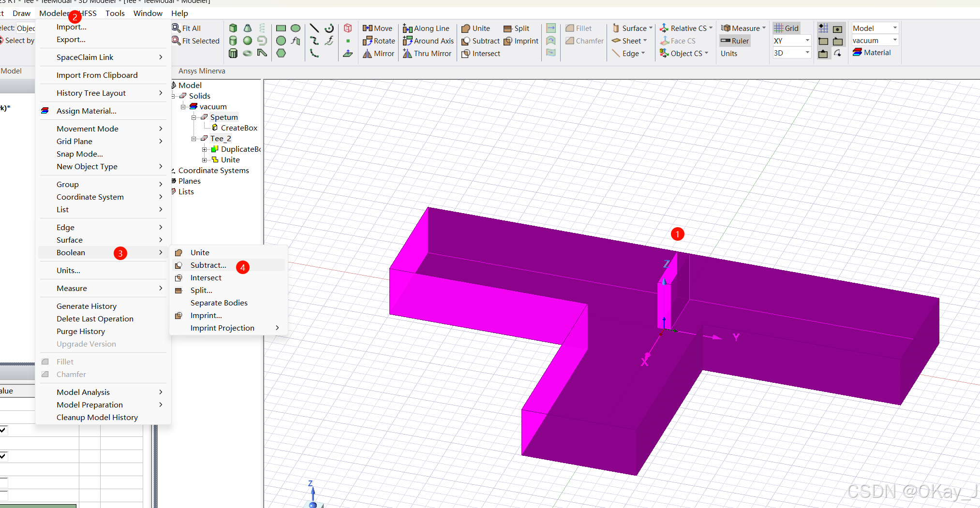This screenshot has height=508, width=980.
Task: Select the Draw spline tool icon
Action: (x=314, y=41)
